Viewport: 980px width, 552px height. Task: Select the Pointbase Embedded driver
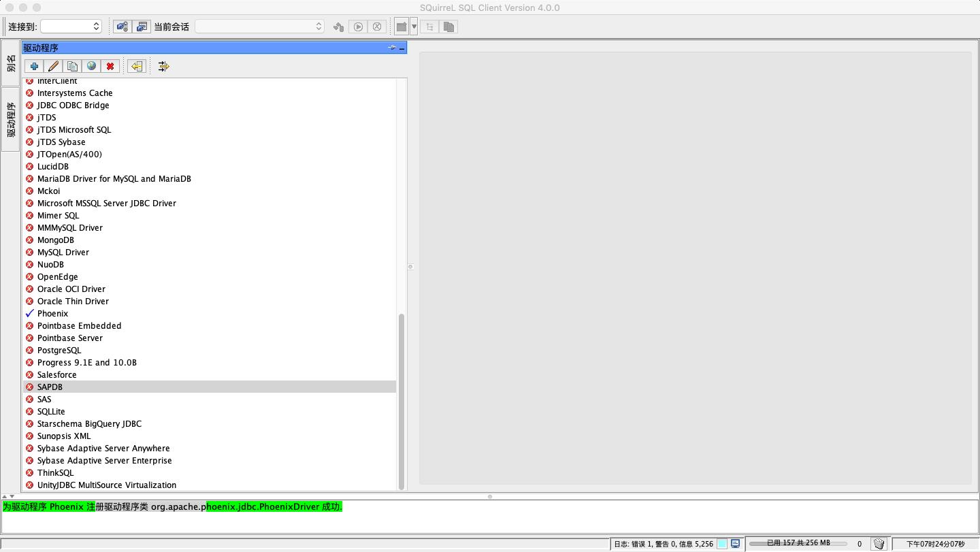tap(210, 325)
